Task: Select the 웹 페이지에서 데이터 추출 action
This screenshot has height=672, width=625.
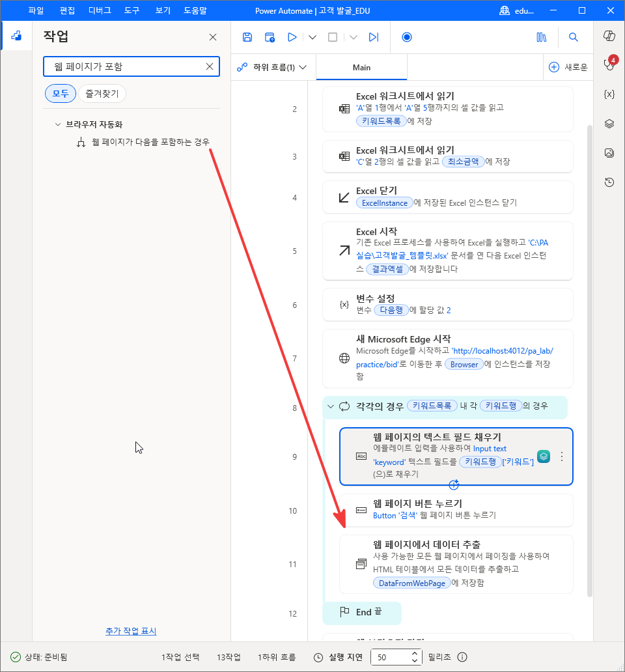Action: 456,564
